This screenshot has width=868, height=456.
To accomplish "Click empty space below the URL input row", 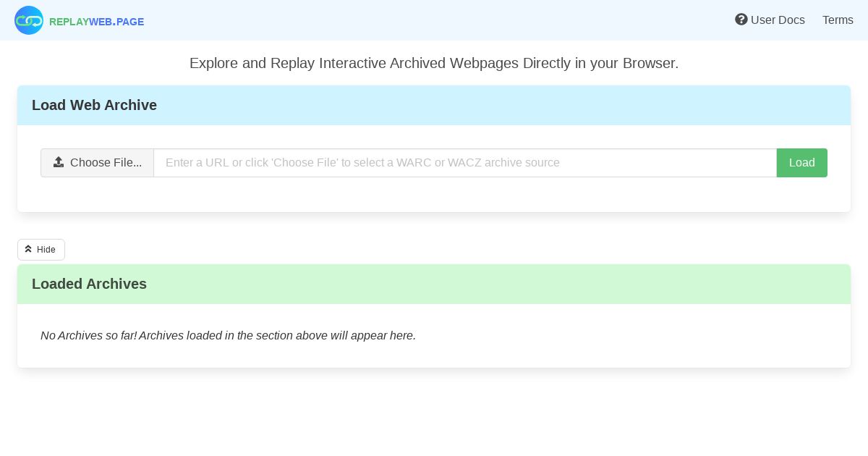I will pos(434,195).
